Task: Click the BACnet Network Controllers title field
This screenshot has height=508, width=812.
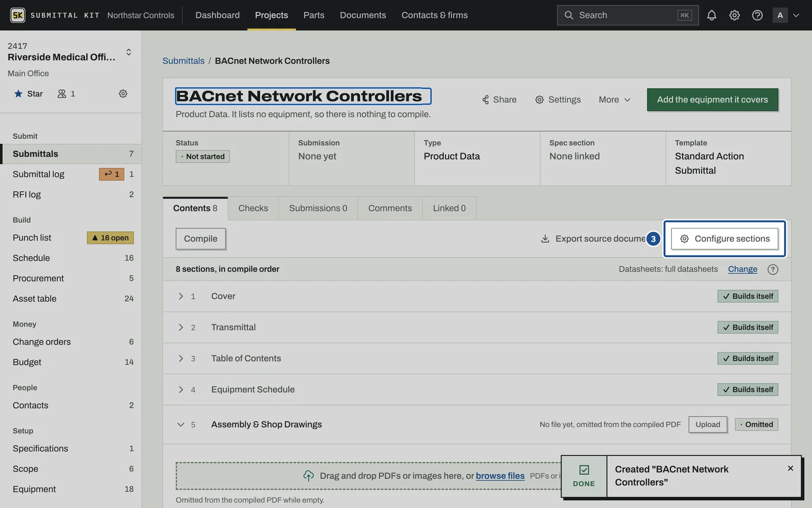Action: click(x=303, y=96)
